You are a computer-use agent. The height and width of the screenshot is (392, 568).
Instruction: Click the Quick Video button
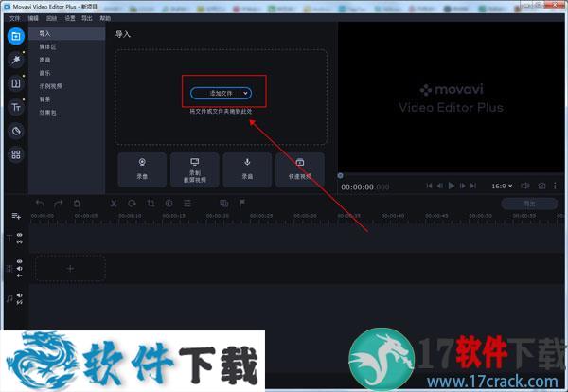click(300, 169)
